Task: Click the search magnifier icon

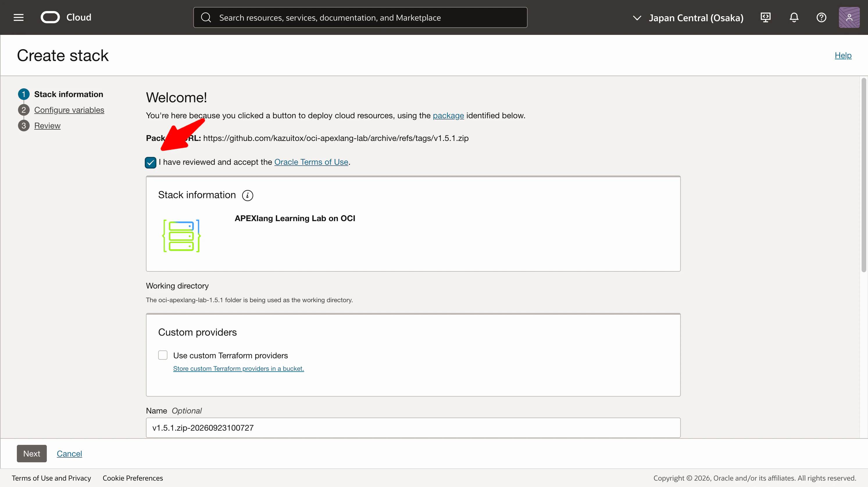Action: (x=206, y=17)
